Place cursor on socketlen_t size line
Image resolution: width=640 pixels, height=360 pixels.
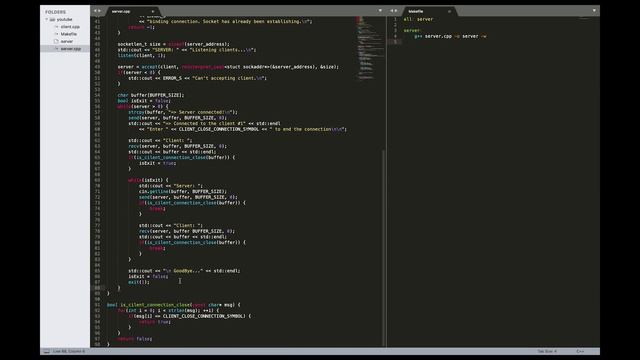coord(173,44)
